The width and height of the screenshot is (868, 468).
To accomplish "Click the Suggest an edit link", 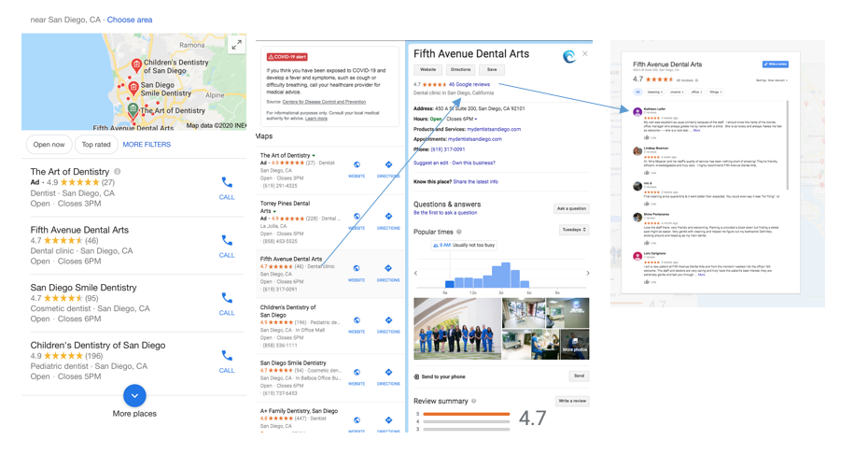I will [430, 163].
